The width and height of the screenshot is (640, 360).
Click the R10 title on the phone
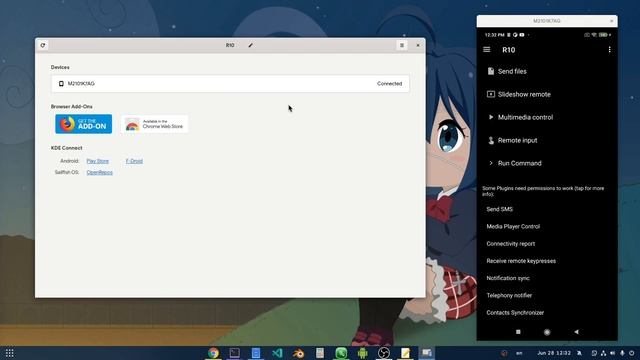(x=509, y=50)
